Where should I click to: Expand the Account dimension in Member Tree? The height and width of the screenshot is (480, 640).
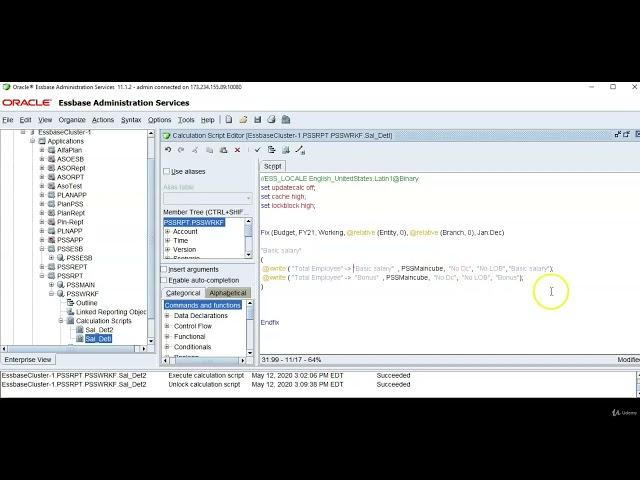168,231
